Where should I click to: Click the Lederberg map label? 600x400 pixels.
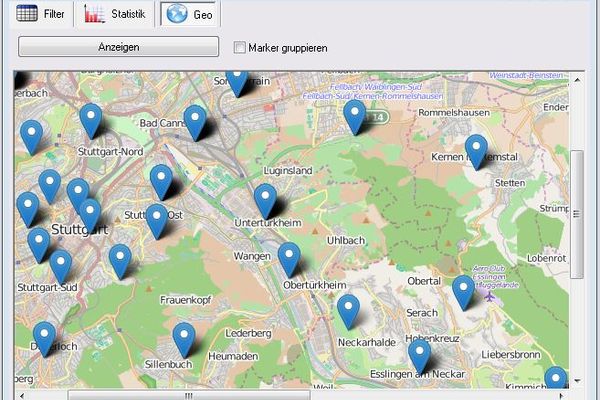(248, 333)
